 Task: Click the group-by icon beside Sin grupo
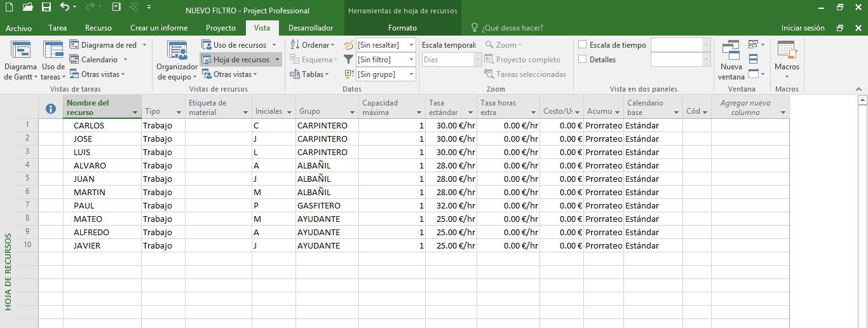(348, 74)
